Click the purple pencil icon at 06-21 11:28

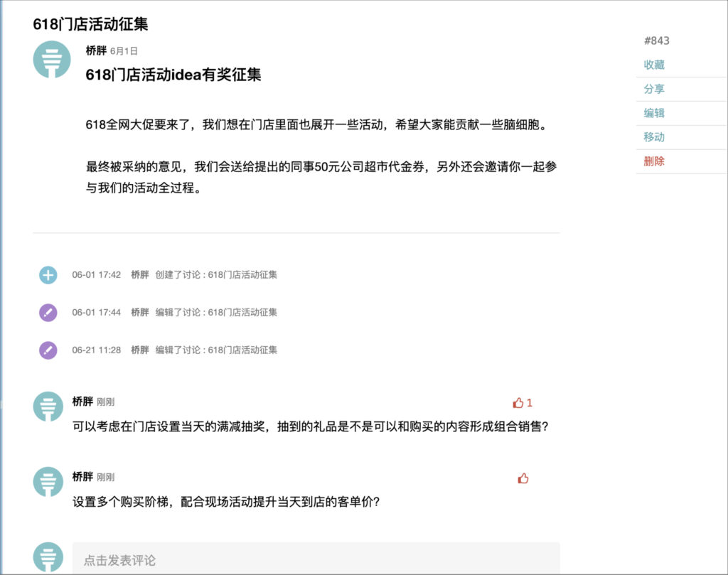point(48,350)
